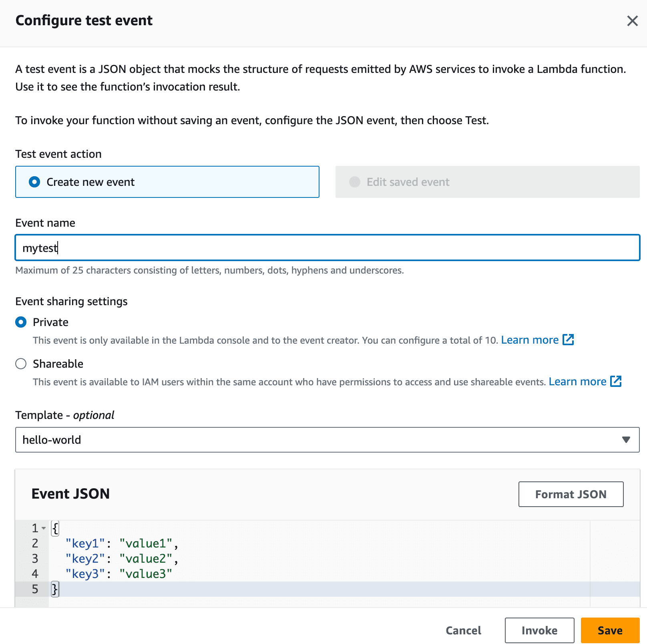Invoke the function with the test event

point(539,630)
